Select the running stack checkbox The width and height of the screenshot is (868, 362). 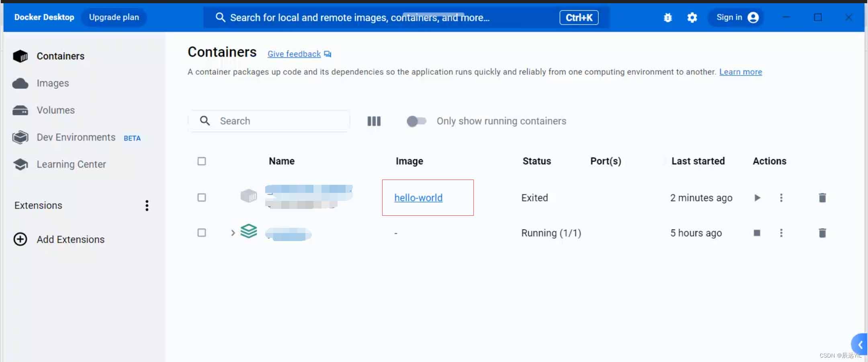click(202, 233)
